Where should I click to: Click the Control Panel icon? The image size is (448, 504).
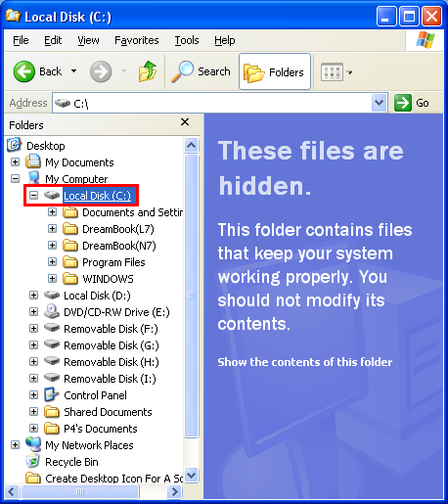(x=52, y=394)
